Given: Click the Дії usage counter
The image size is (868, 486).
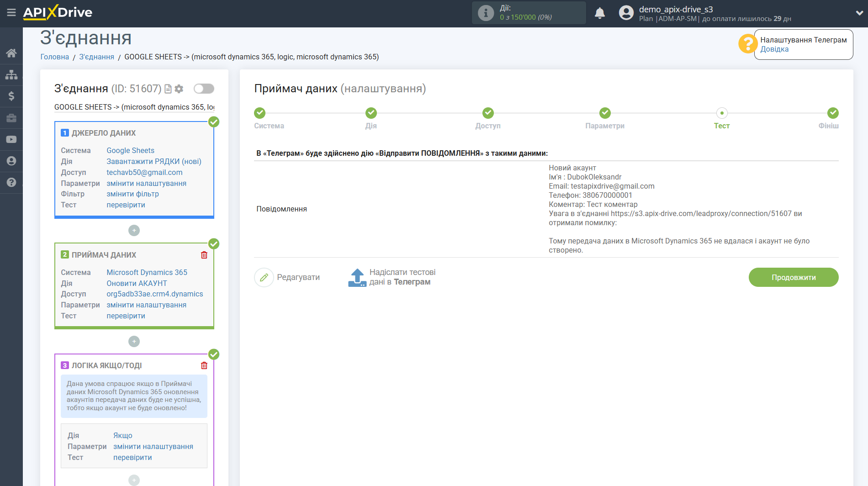Looking at the screenshot, I should click(x=529, y=13).
